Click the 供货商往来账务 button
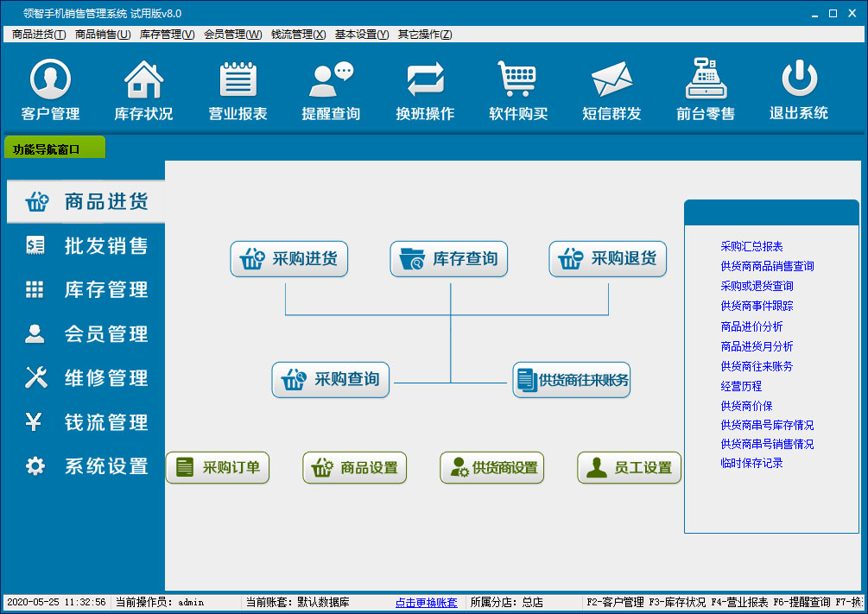 coord(572,380)
